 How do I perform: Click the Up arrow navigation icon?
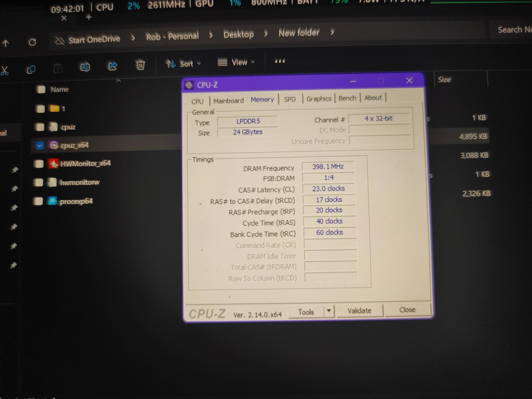tap(6, 43)
